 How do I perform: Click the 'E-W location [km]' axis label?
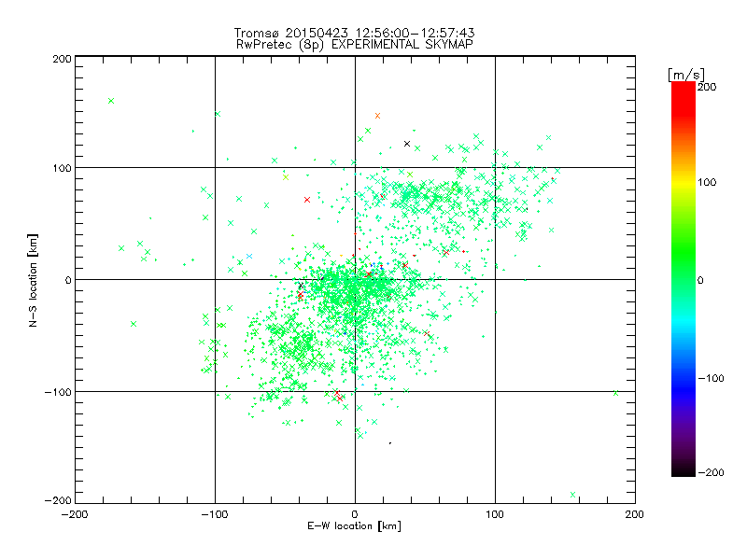pyautogui.click(x=355, y=526)
